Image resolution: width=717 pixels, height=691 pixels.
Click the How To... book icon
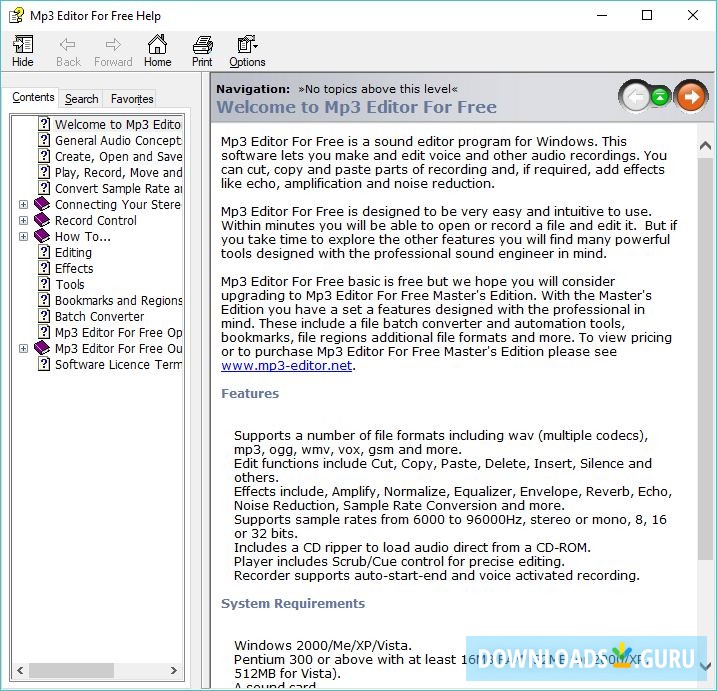[x=42, y=236]
